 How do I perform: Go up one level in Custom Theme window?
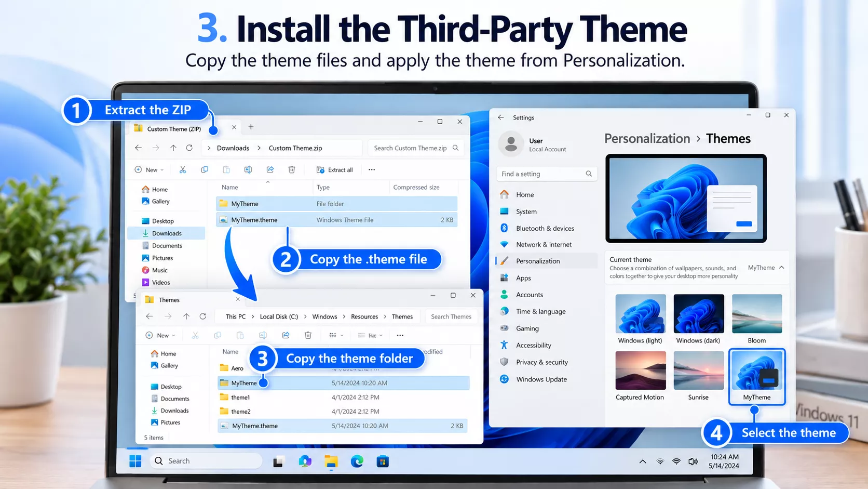tap(173, 148)
